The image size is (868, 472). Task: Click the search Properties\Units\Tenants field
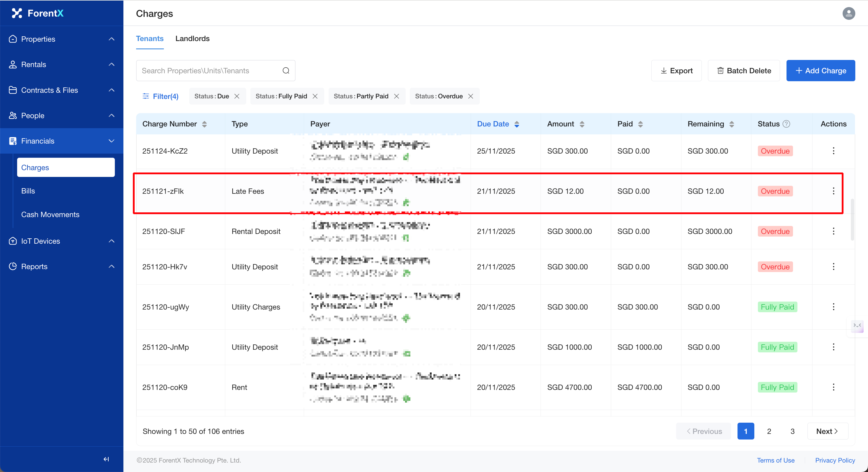click(x=209, y=71)
